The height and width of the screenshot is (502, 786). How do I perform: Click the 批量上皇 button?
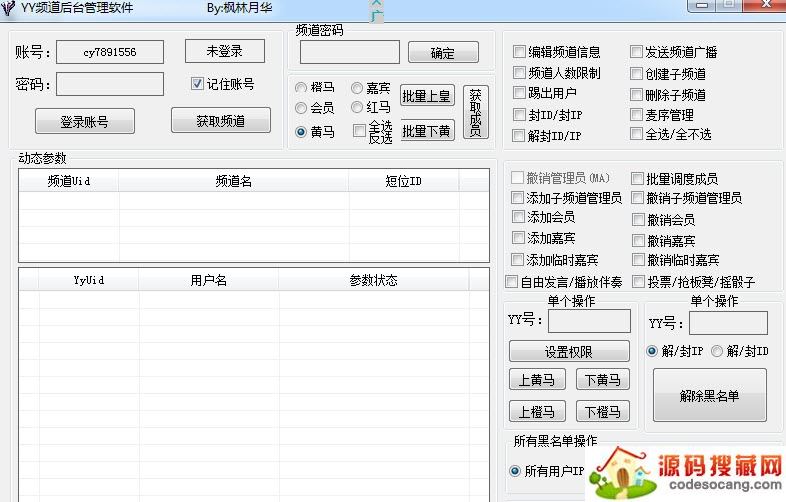[427, 96]
